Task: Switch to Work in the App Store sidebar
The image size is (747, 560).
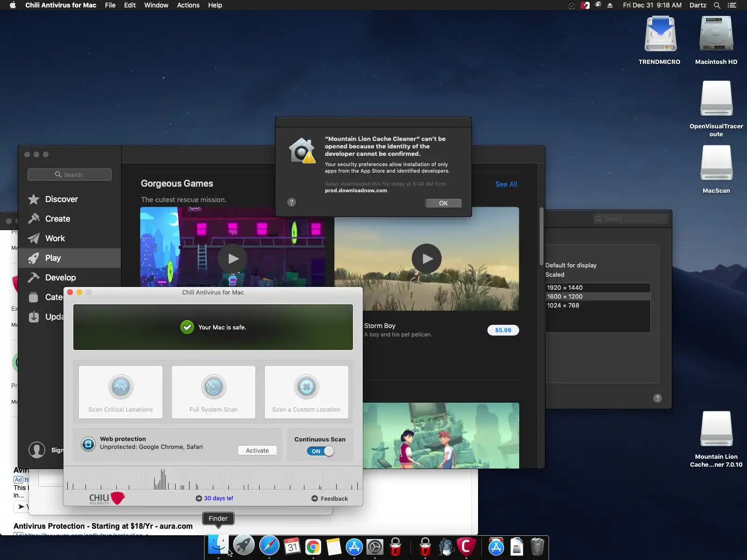Action: [70, 238]
